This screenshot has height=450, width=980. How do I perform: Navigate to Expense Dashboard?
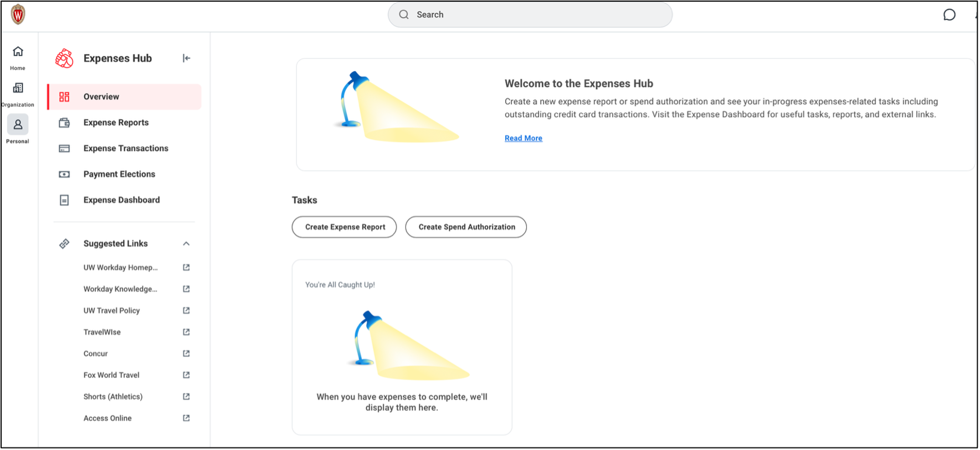[x=121, y=200]
